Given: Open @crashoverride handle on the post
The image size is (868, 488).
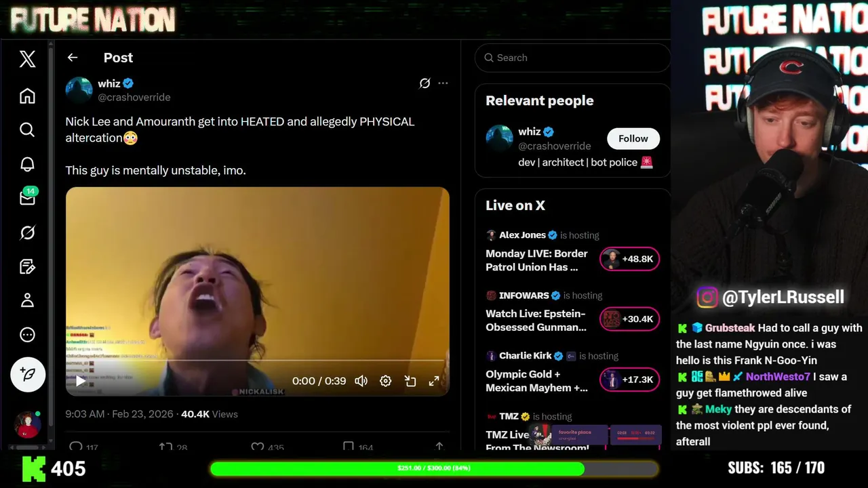Looking at the screenshot, I should [134, 97].
